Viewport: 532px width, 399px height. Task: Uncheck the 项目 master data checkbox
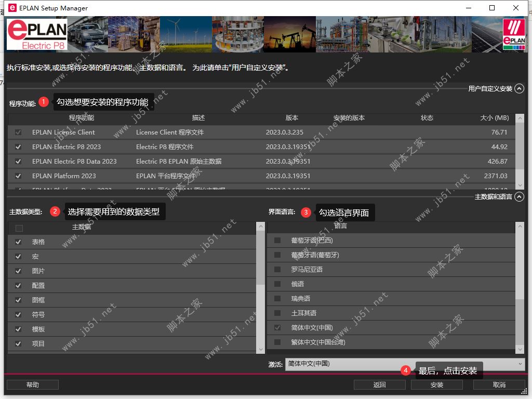point(18,344)
